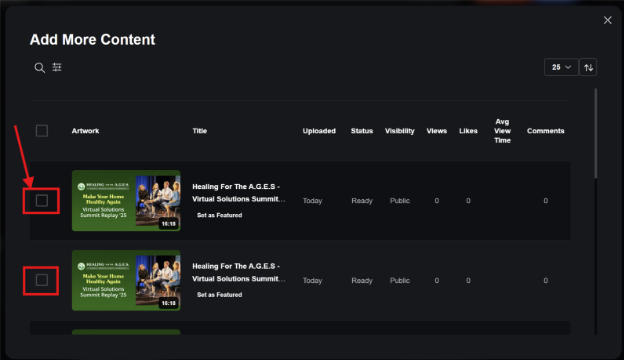Click the list's vertical scrollbar thumb

tap(595, 133)
